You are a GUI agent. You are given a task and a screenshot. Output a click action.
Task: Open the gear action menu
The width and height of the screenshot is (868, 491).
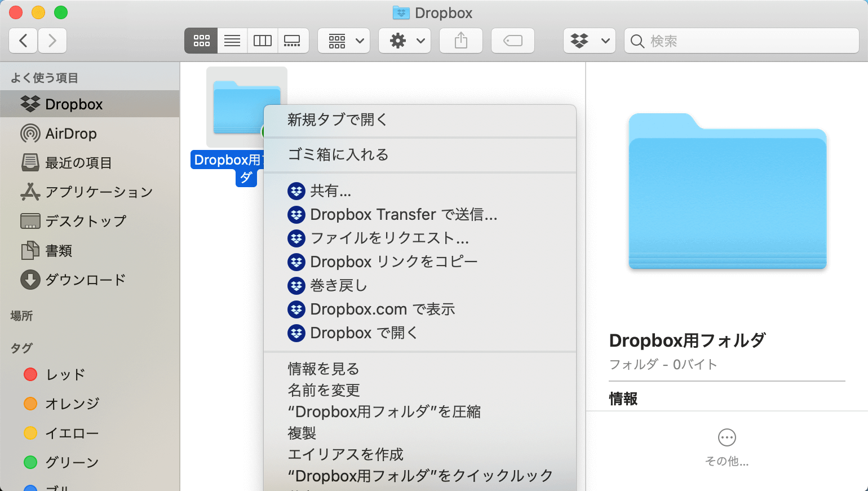tap(405, 41)
